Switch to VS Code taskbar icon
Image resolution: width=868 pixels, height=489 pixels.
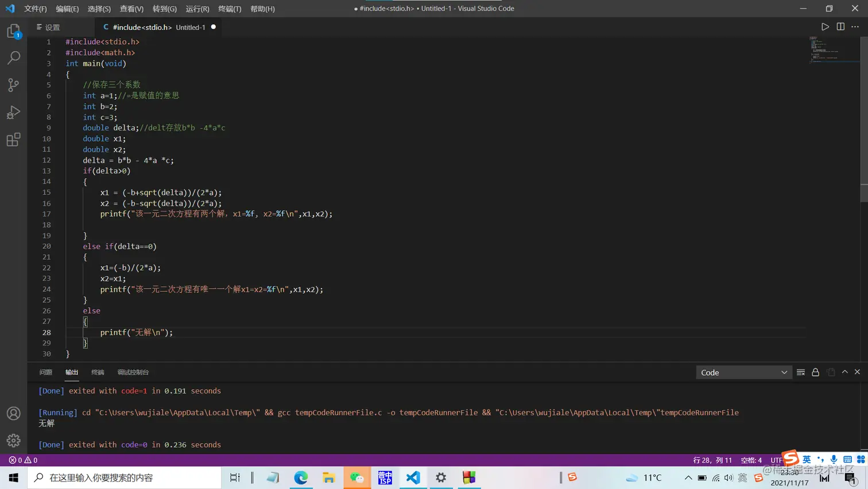click(413, 478)
